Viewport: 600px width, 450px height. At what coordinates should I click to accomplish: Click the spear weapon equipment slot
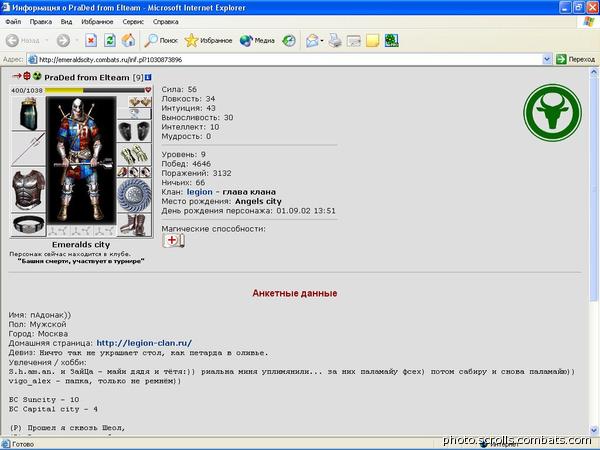[28, 149]
